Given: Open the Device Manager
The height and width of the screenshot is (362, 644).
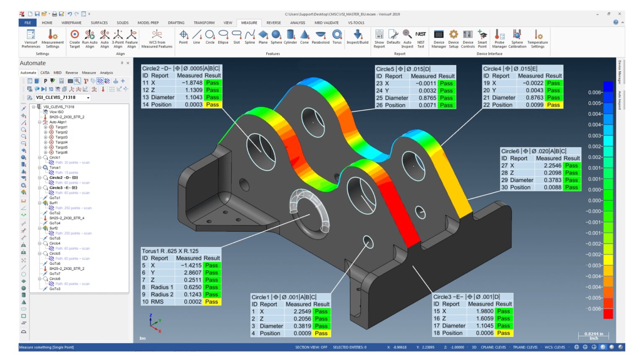Looking at the screenshot, I should pos(438,37).
